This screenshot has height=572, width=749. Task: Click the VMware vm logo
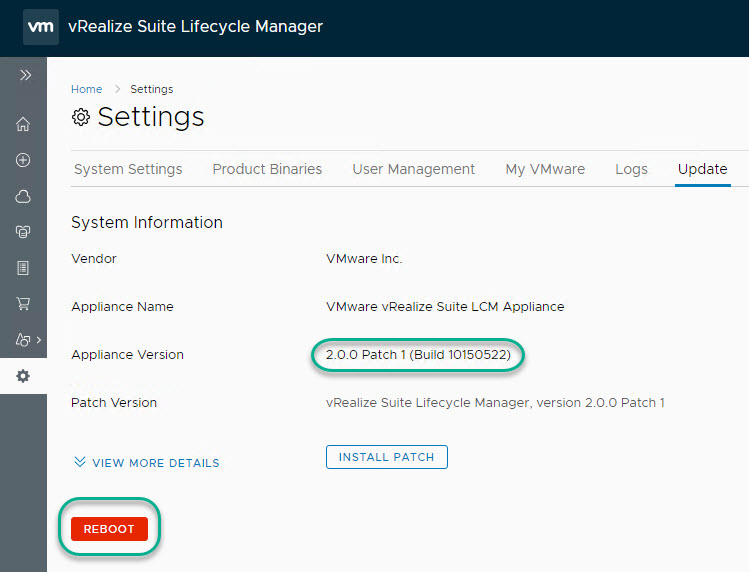click(40, 28)
